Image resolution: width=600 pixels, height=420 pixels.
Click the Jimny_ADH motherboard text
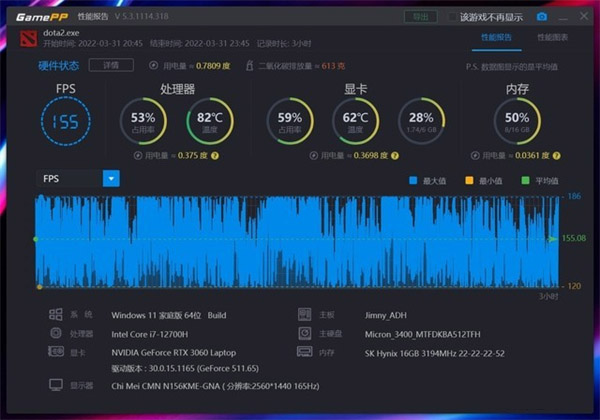coord(386,316)
